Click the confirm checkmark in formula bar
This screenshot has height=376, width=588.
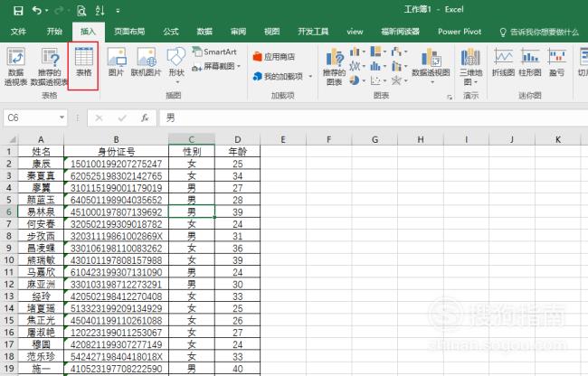click(122, 118)
